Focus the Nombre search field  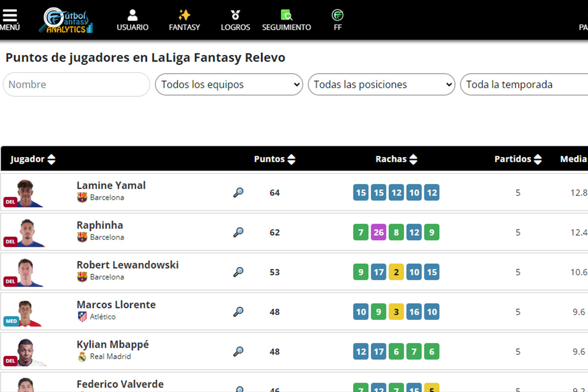(76, 84)
